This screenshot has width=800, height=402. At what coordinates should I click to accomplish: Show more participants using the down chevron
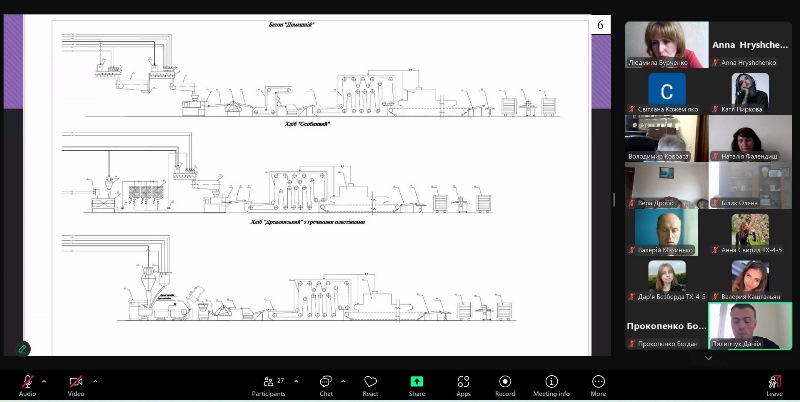coord(708,358)
